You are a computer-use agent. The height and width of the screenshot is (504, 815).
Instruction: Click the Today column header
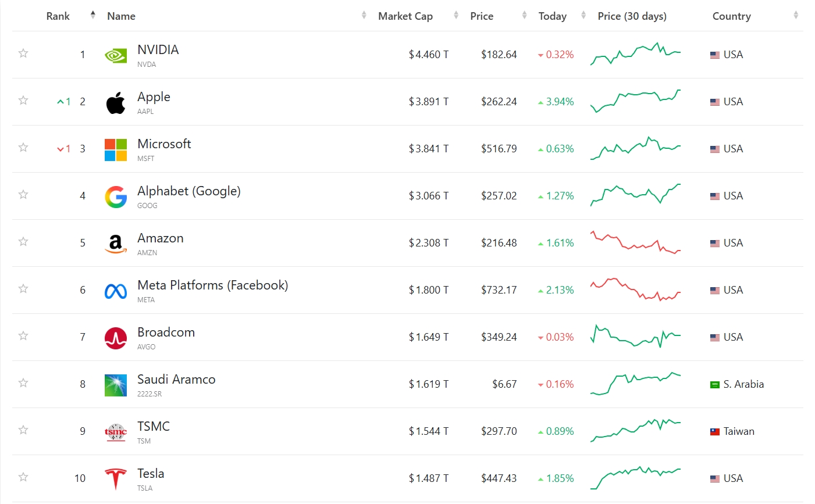(552, 16)
